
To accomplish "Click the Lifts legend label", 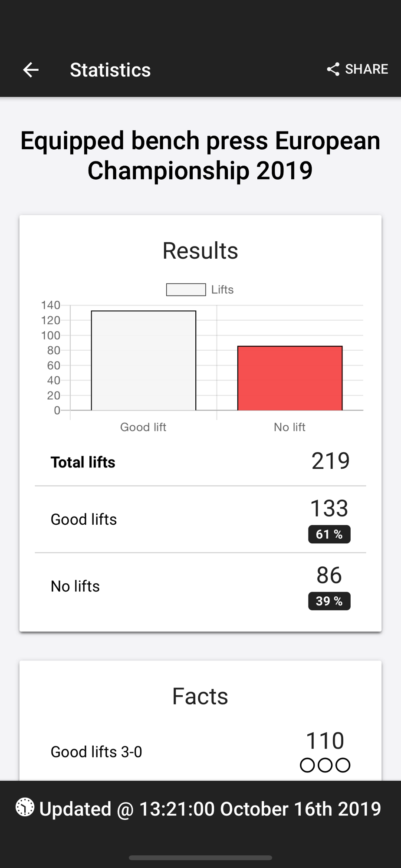I will [222, 289].
